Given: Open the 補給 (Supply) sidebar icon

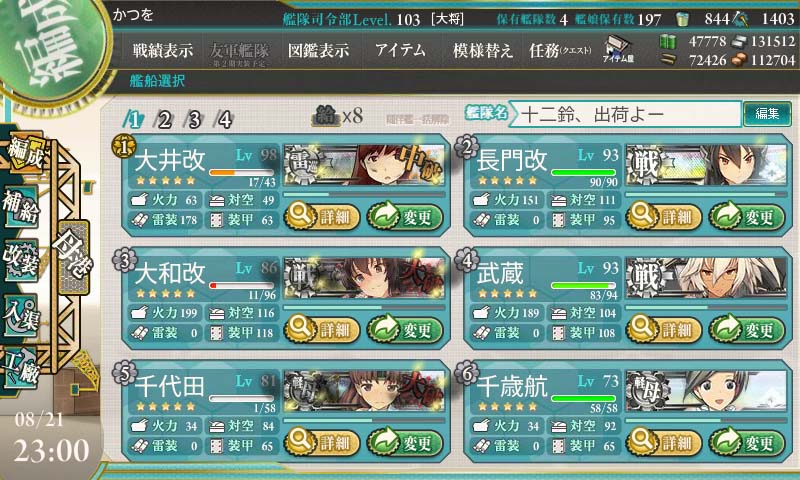Looking at the screenshot, I should (x=20, y=208).
